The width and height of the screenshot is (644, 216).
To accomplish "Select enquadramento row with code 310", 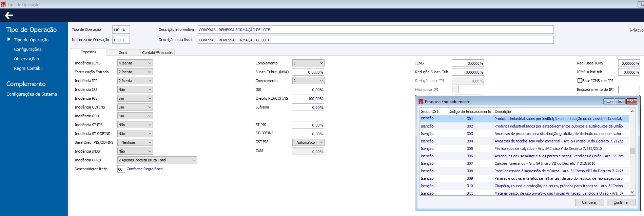I will click(x=524, y=186).
